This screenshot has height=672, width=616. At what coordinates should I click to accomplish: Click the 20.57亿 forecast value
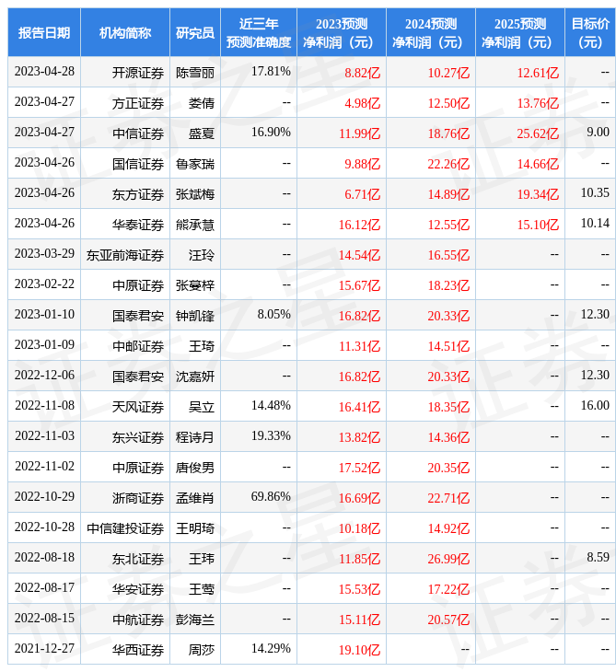[x=448, y=620]
